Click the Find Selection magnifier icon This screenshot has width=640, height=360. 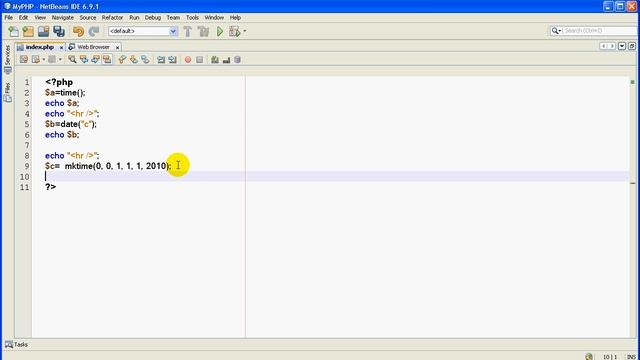72,60
